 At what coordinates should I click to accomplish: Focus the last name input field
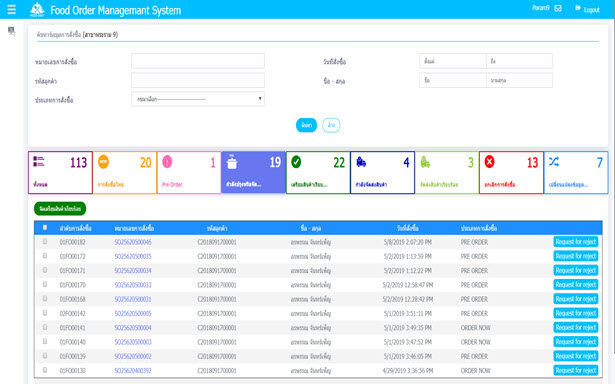(519, 80)
